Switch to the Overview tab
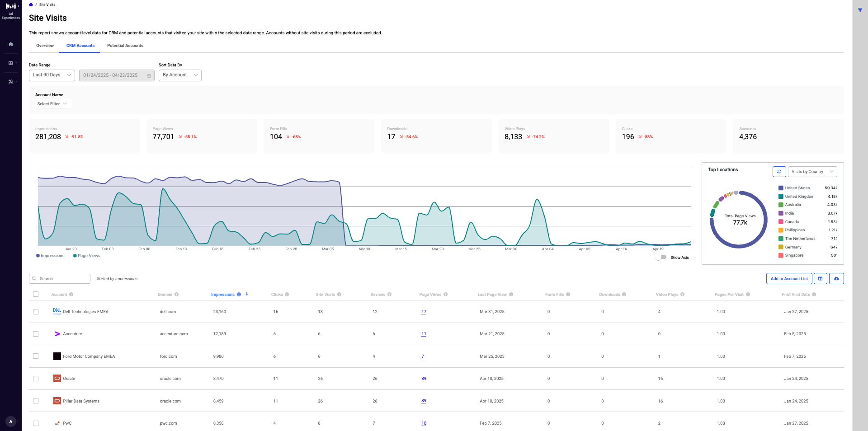868x431 pixels. click(45, 46)
